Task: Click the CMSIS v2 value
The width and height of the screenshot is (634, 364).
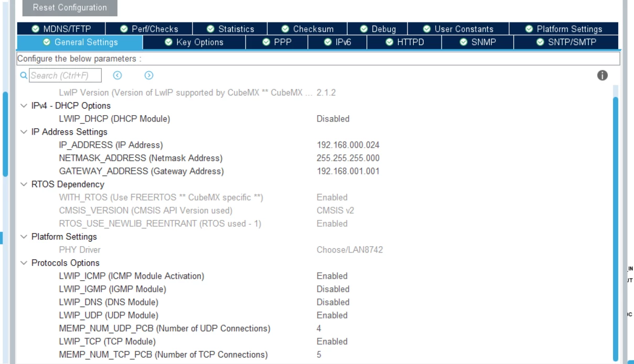Action: tap(335, 211)
